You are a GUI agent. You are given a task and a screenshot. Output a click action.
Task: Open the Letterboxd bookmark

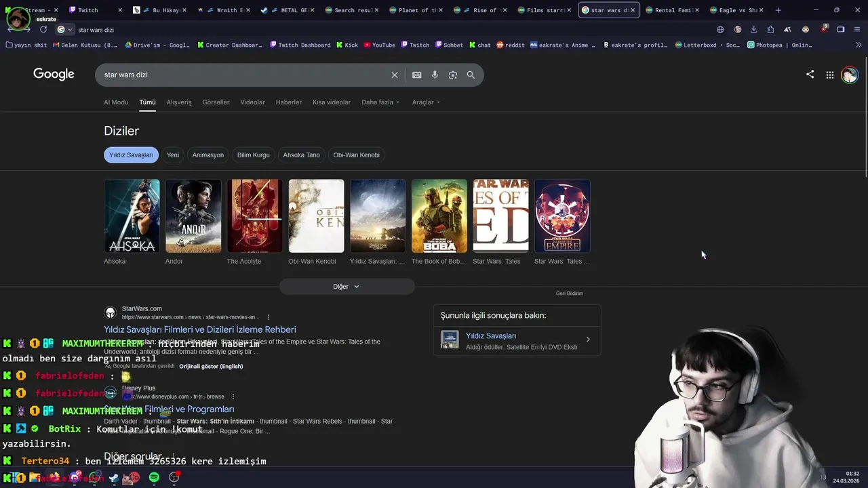(x=708, y=45)
